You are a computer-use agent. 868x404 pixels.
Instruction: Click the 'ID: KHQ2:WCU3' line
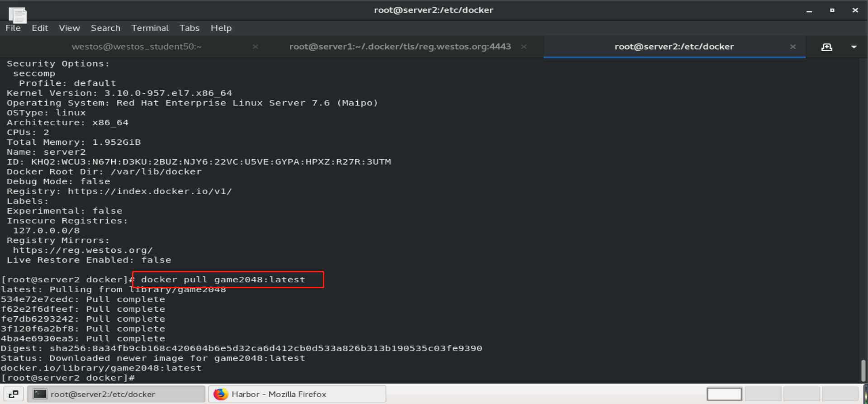[199, 162]
